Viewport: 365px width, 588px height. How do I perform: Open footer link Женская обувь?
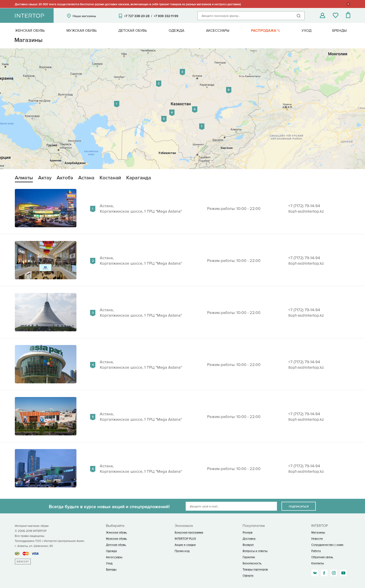coord(116,532)
